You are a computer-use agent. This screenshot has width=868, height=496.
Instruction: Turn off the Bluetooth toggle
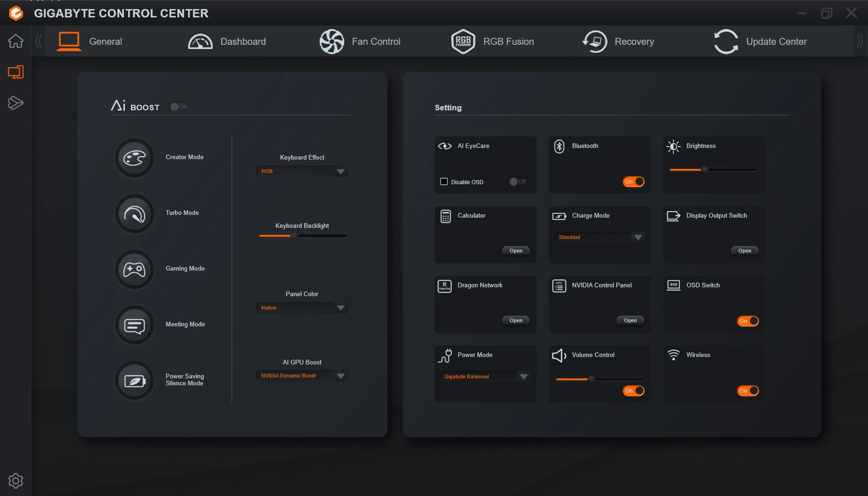click(x=633, y=182)
